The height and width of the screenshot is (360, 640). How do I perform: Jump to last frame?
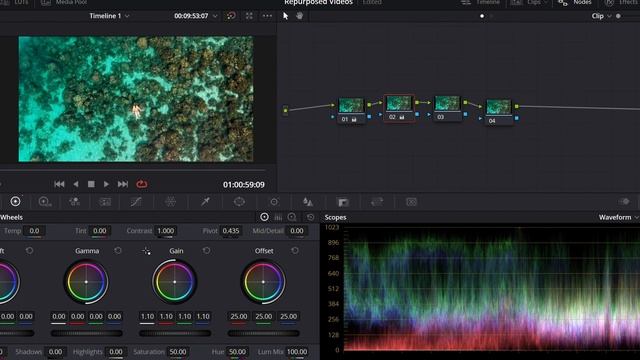[123, 184]
